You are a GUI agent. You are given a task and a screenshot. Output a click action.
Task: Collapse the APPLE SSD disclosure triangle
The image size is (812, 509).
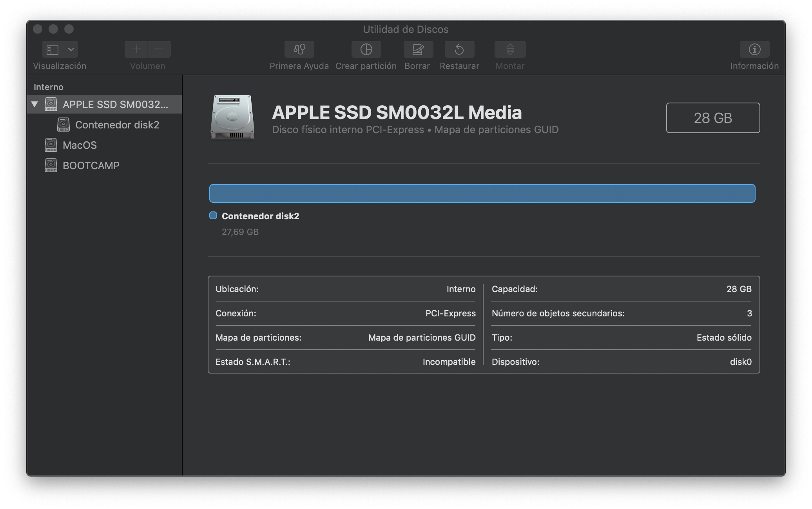[34, 104]
